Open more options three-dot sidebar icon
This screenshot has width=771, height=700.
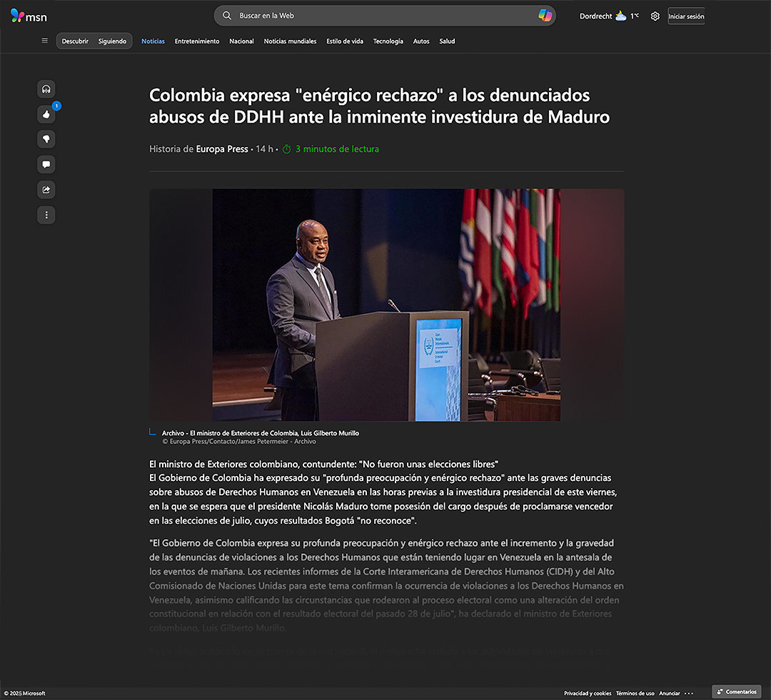click(46, 215)
